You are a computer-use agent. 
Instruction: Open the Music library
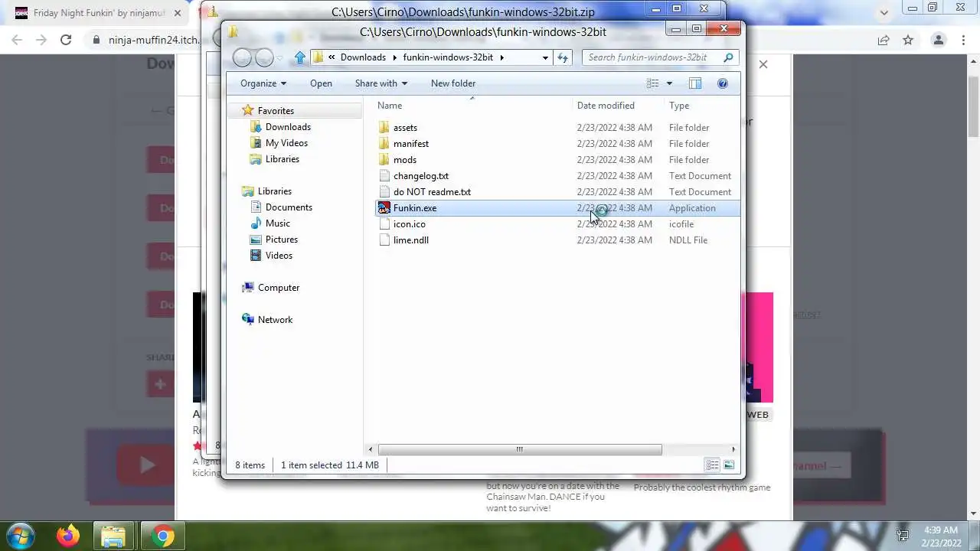point(277,223)
